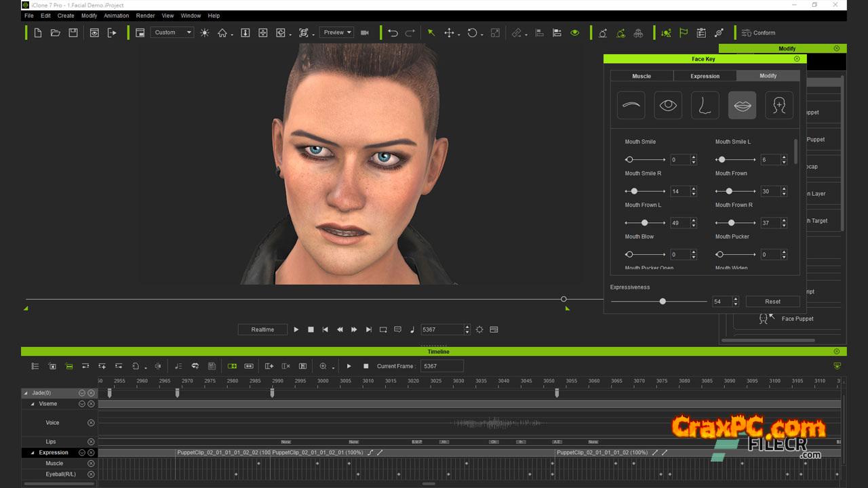Open the Animation menu
The image size is (868, 488).
pos(116,16)
